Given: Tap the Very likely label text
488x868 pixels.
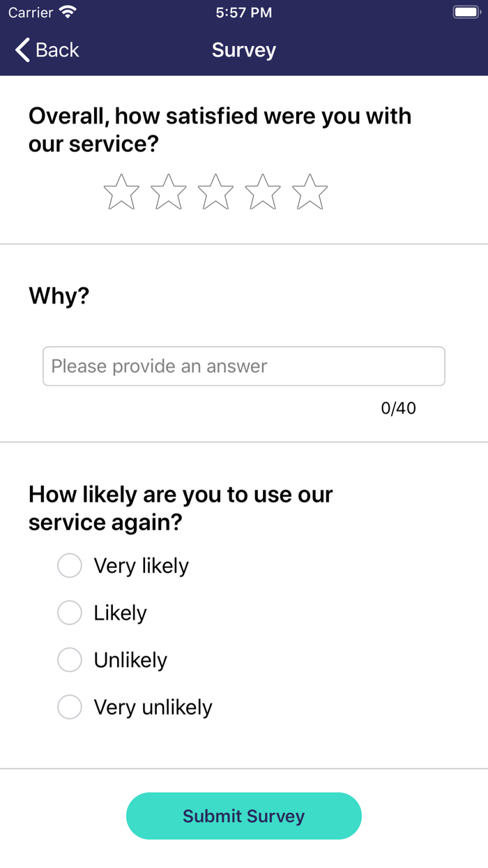Looking at the screenshot, I should (141, 566).
